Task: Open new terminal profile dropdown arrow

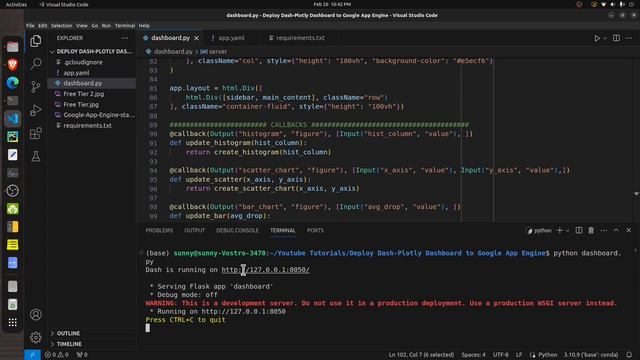Action: [567, 231]
